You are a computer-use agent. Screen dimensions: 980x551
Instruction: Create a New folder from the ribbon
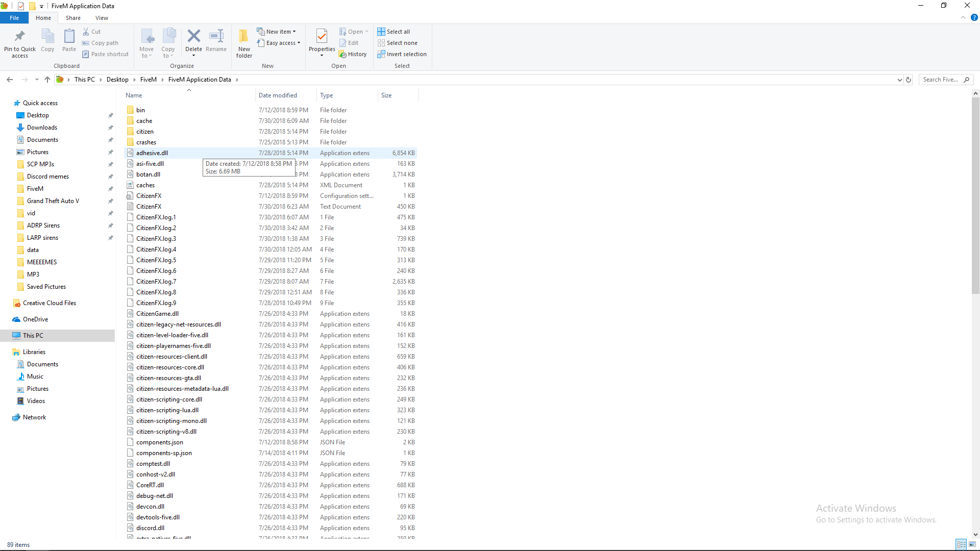click(244, 43)
